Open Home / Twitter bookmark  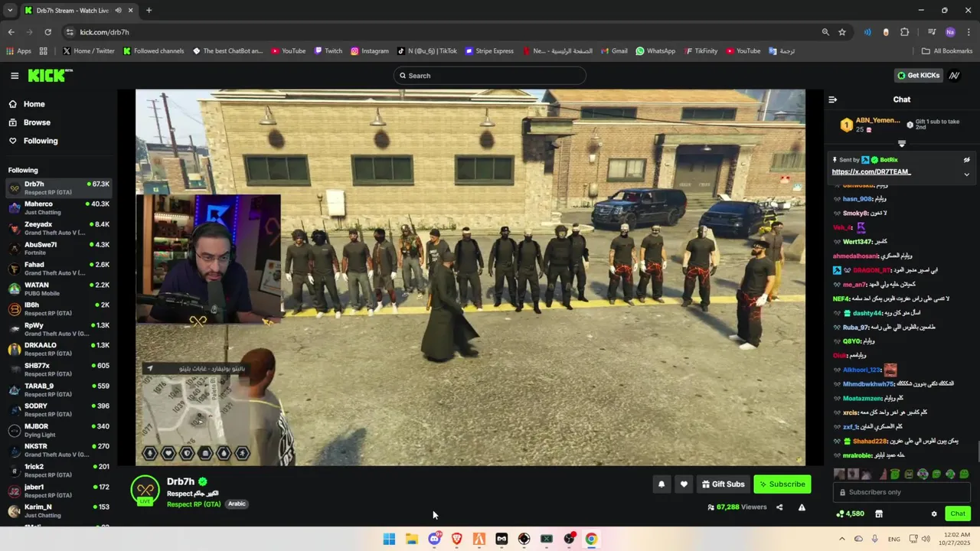(x=89, y=51)
